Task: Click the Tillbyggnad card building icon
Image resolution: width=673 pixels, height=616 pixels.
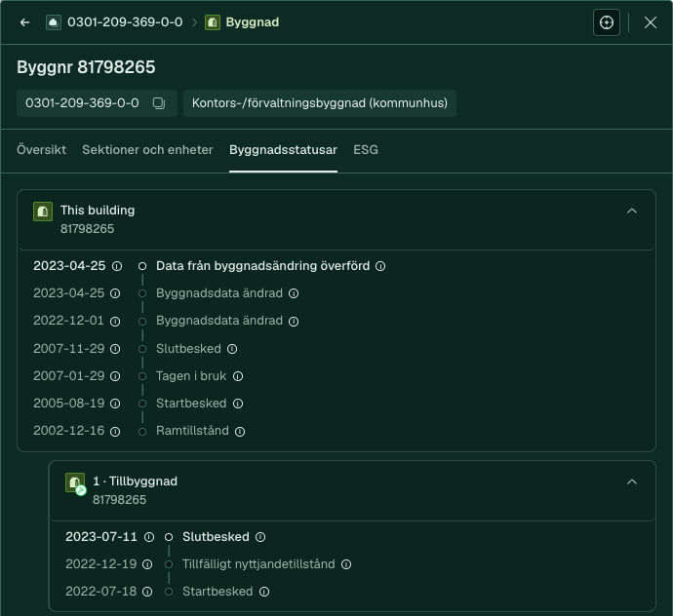Action: coord(75,483)
